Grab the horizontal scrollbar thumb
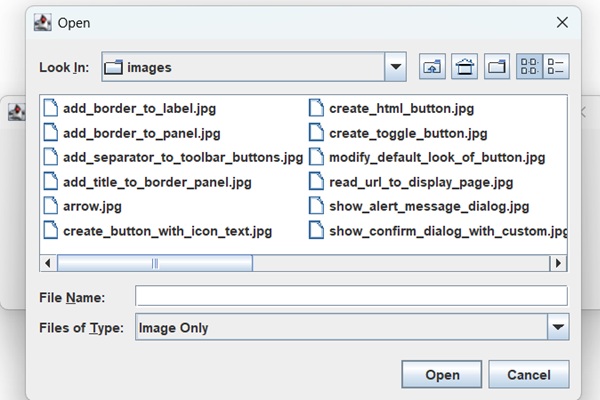 155,263
